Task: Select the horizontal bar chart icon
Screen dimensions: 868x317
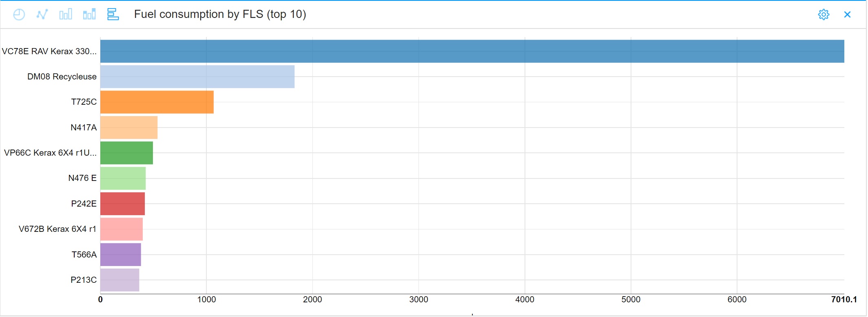Action: (113, 14)
